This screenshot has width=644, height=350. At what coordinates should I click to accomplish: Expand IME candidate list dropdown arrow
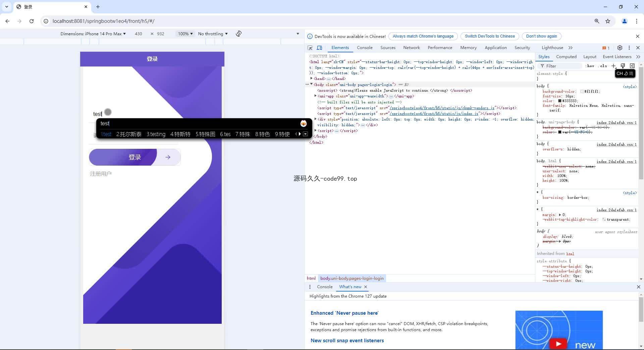pyautogui.click(x=305, y=134)
